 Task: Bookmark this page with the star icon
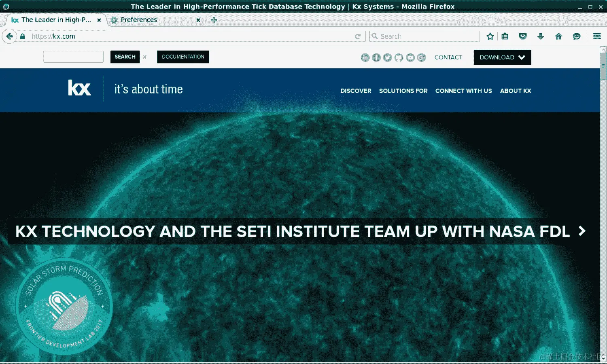(x=490, y=36)
